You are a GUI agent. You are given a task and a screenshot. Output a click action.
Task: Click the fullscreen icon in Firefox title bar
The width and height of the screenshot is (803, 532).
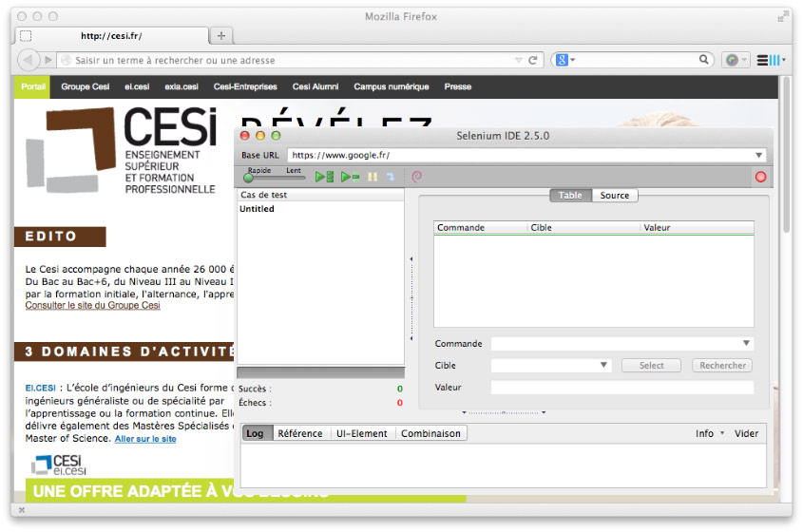click(782, 17)
